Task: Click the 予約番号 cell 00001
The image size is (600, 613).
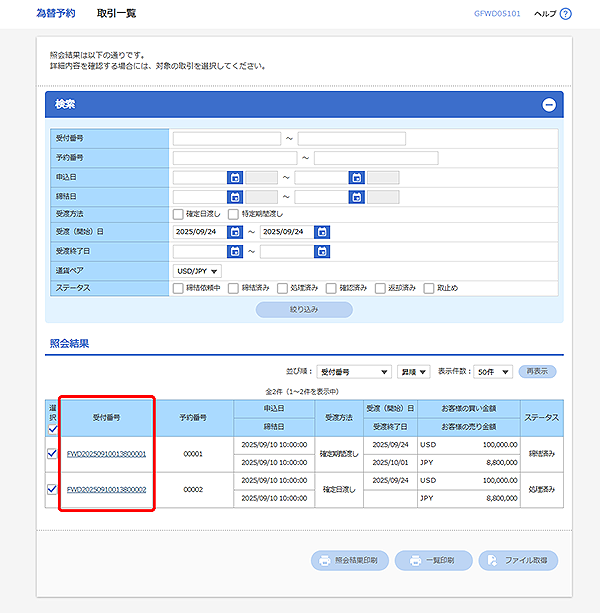Action: [193, 454]
